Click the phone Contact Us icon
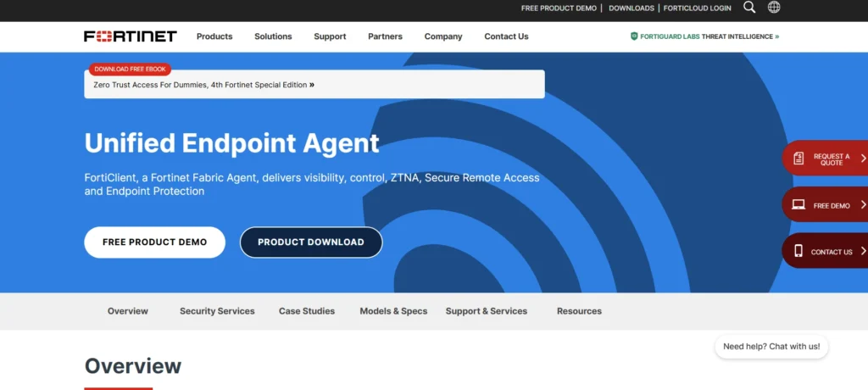The height and width of the screenshot is (390, 868). point(798,251)
